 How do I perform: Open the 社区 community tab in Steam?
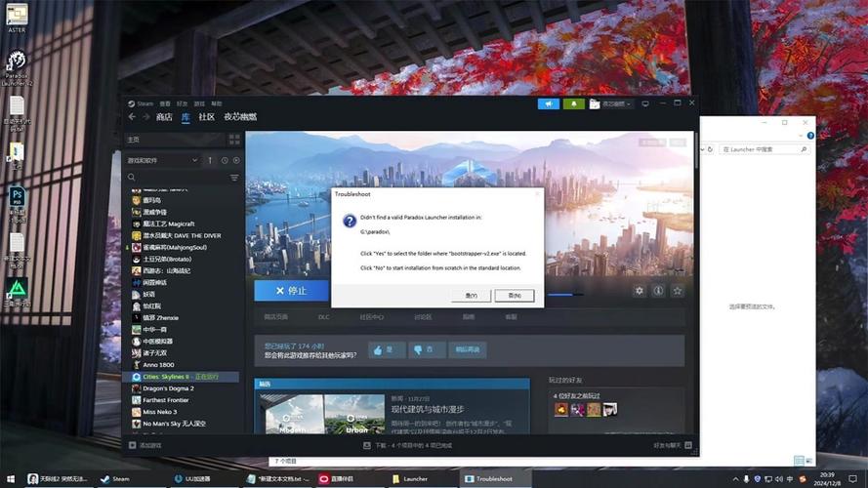[x=206, y=117]
